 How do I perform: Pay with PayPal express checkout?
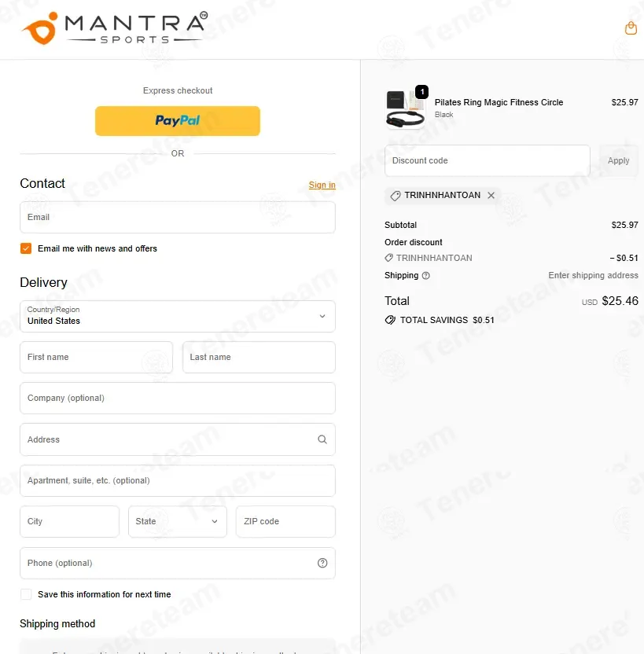(x=178, y=121)
